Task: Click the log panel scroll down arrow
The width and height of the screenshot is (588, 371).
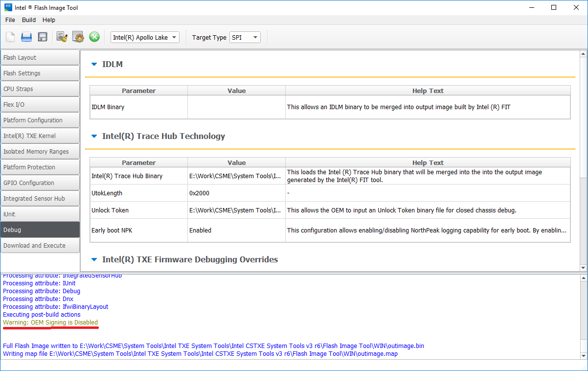Action: tap(583, 356)
